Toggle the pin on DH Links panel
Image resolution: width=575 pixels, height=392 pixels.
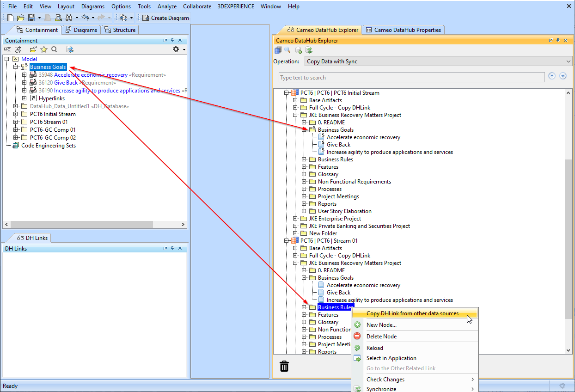[x=172, y=249]
